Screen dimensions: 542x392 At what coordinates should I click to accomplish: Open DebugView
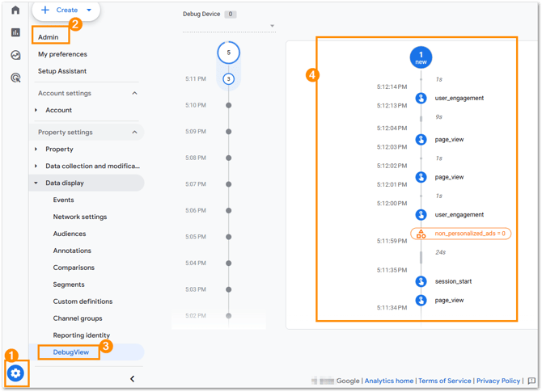coord(71,352)
